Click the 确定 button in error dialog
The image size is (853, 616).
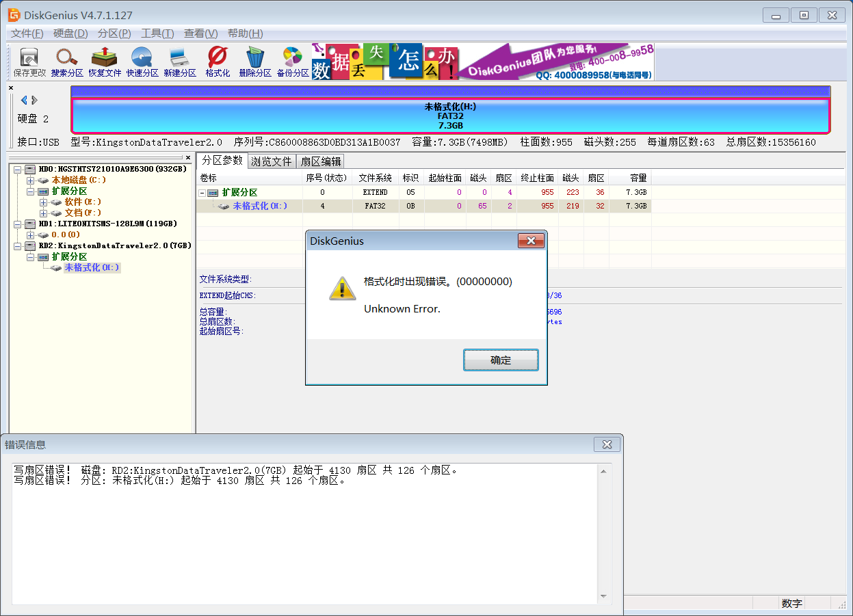(501, 360)
